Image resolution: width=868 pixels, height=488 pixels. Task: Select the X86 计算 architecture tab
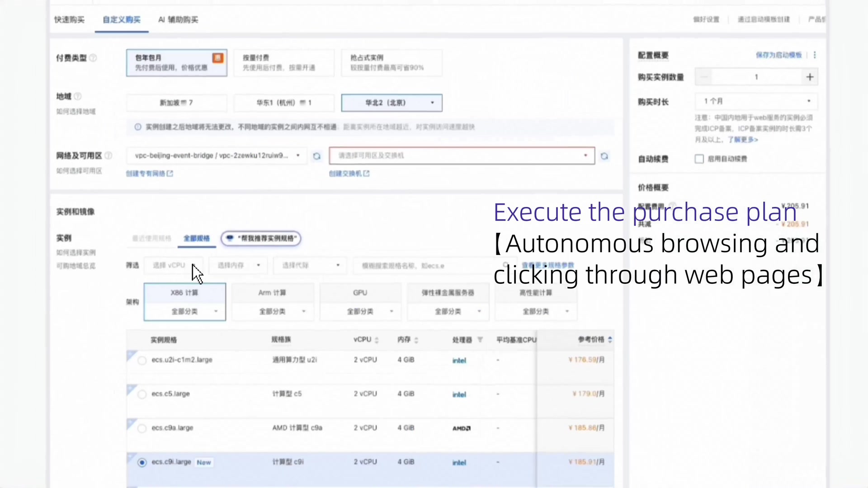pos(184,293)
